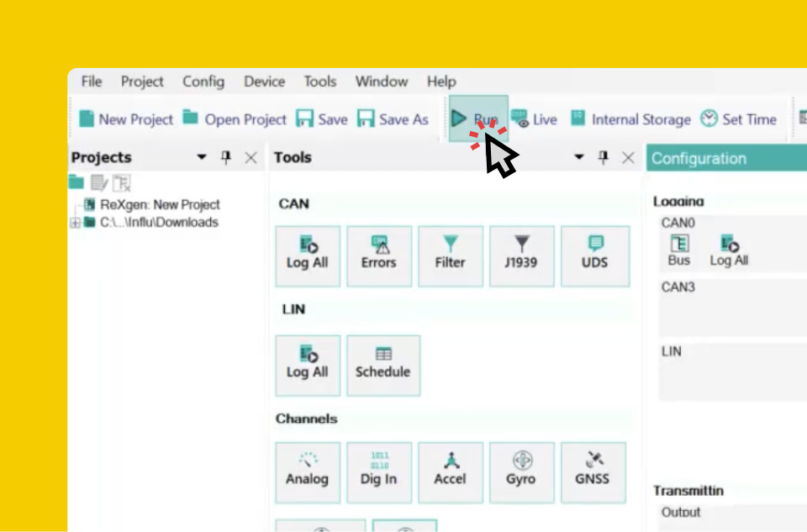The height and width of the screenshot is (532, 807).
Task: Click the Set Time button
Action: [739, 119]
